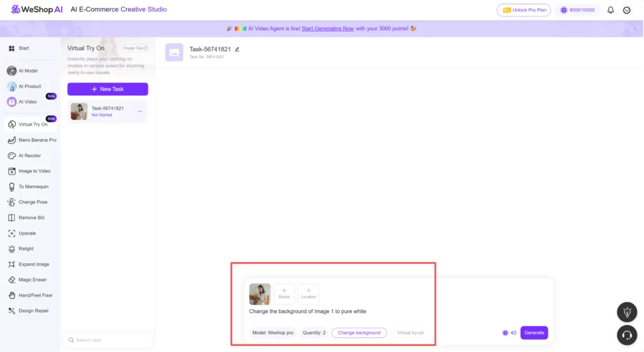Click the task image placeholder icon

[174, 52]
